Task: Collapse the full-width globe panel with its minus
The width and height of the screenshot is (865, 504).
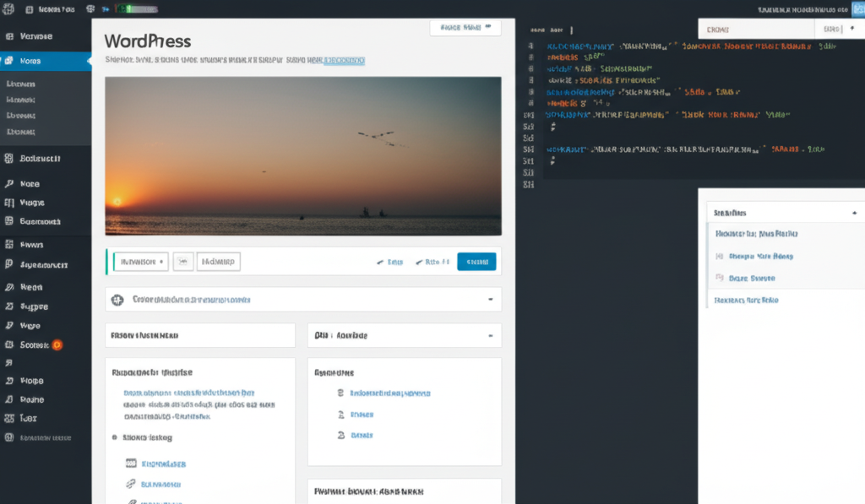Action: [491, 300]
